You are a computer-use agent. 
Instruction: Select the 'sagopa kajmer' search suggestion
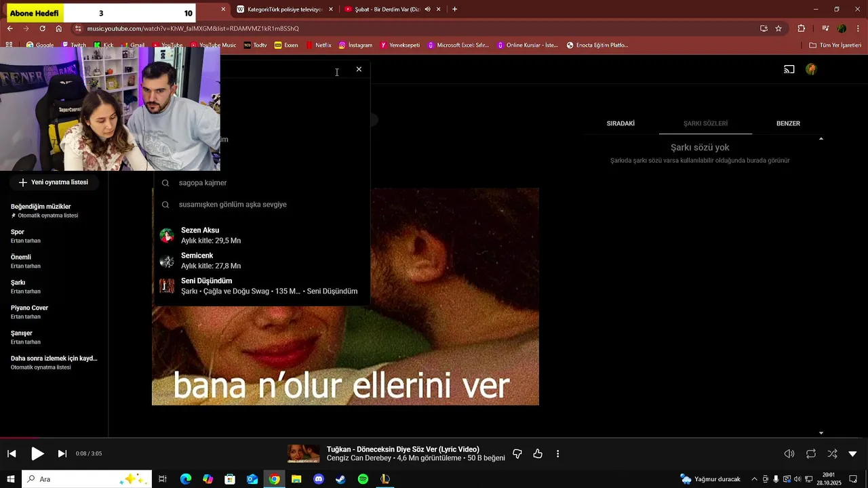pyautogui.click(x=262, y=183)
